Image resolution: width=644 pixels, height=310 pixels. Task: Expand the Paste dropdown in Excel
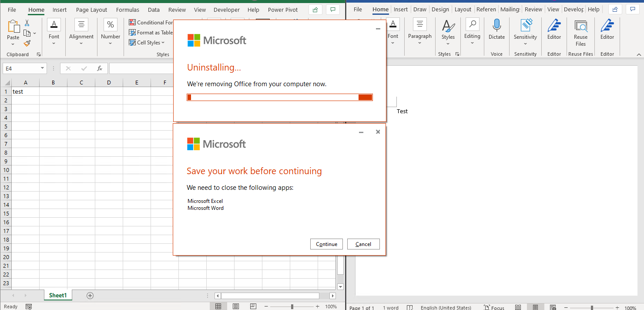13,44
